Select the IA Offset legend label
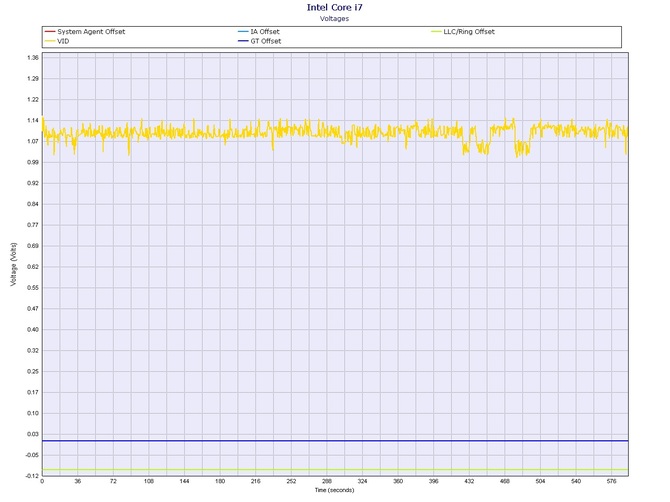This screenshot has height=502, width=670. point(265,32)
